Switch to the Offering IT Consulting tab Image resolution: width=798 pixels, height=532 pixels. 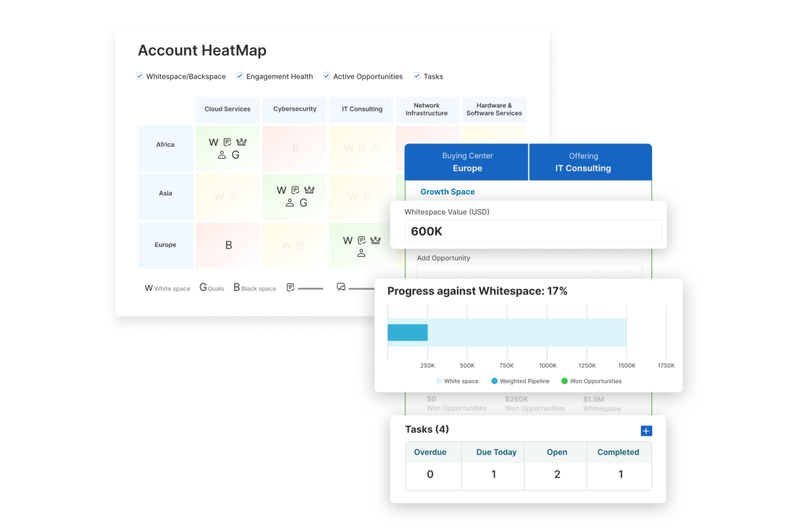(x=583, y=162)
